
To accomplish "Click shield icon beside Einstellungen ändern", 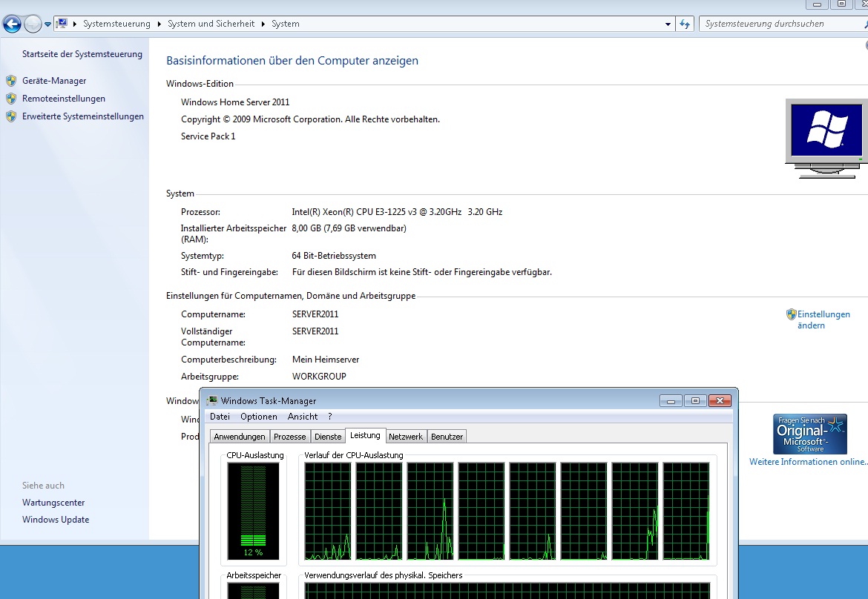I will coord(791,314).
